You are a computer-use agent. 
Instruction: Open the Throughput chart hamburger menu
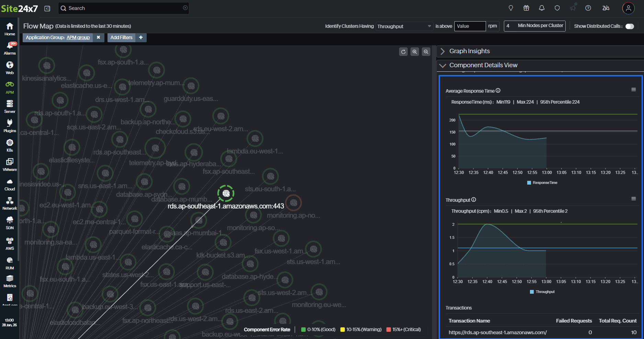633,199
